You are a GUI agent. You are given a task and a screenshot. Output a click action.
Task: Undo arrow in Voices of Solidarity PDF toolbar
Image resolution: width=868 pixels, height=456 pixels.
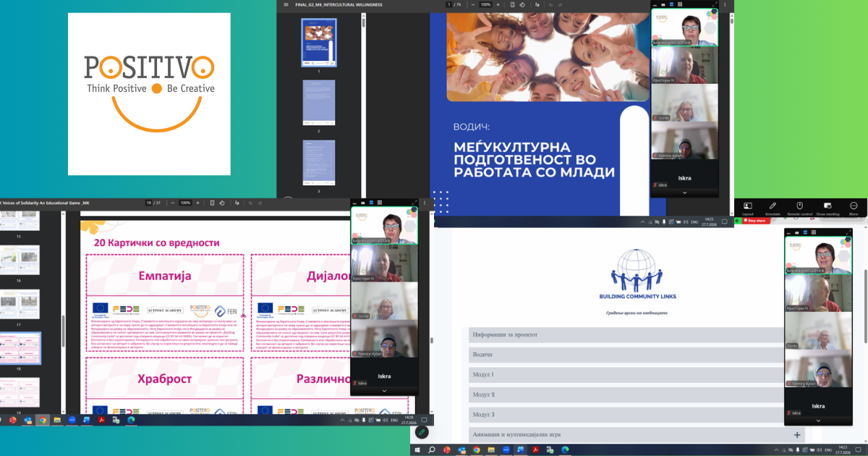250,203
